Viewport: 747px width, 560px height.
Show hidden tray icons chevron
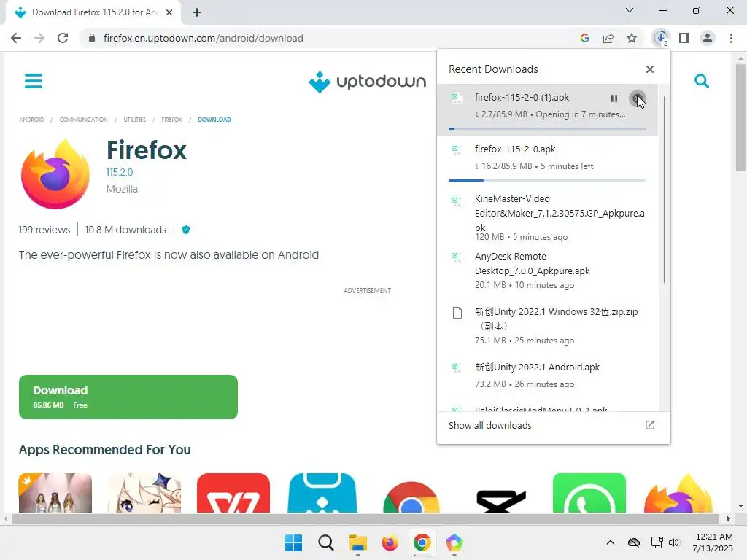click(x=611, y=542)
